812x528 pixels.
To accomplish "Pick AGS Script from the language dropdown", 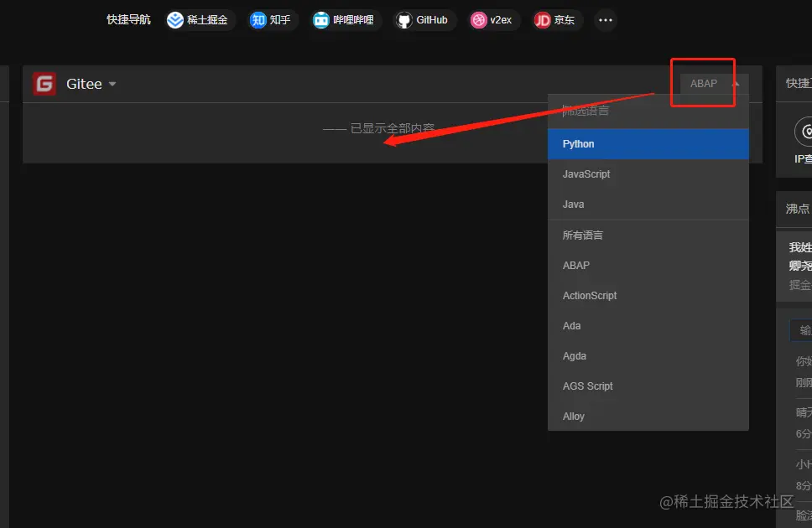I will (x=648, y=386).
